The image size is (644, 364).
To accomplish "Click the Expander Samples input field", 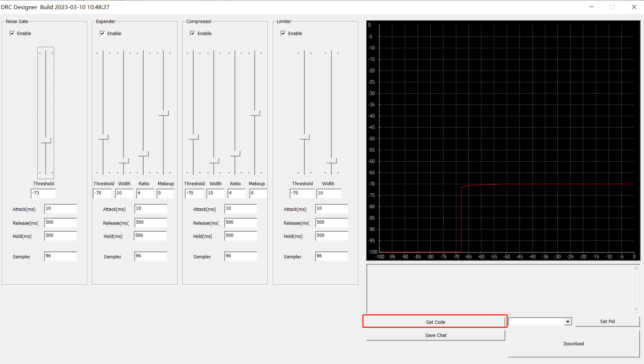I will pos(150,256).
